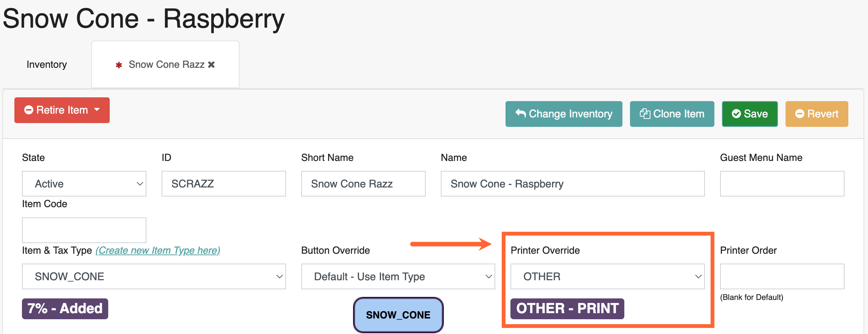Image resolution: width=868 pixels, height=334 pixels.
Task: Open the Item & Tax Type SNOW_CONE dropdown
Action: pyautogui.click(x=154, y=276)
